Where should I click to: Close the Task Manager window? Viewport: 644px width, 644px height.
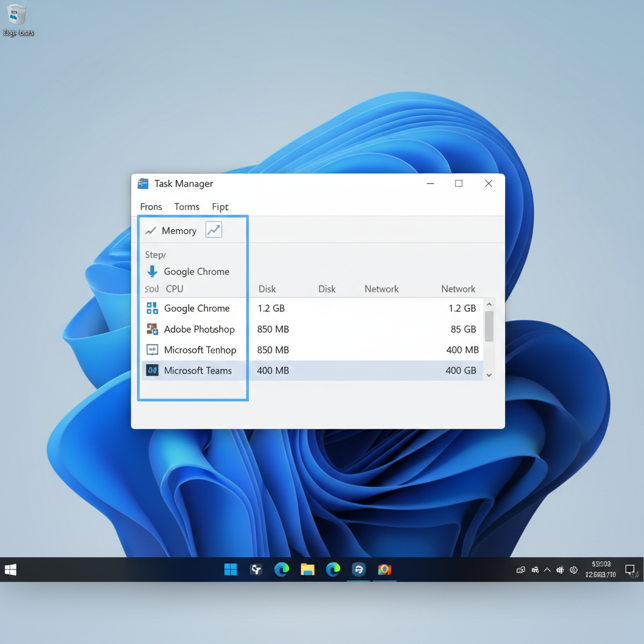tap(488, 183)
